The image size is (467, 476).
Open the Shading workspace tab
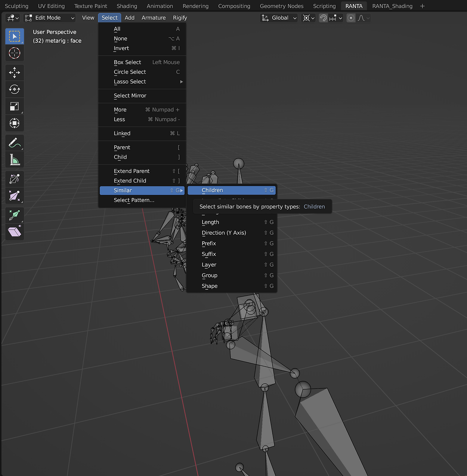pyautogui.click(x=127, y=6)
